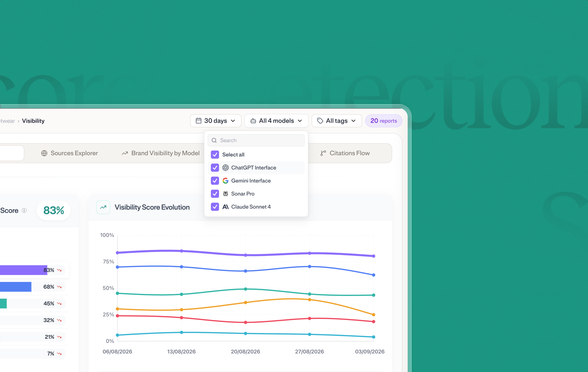Image resolution: width=588 pixels, height=372 pixels.
Task: Click the tag icon beside All tags
Action: point(320,121)
